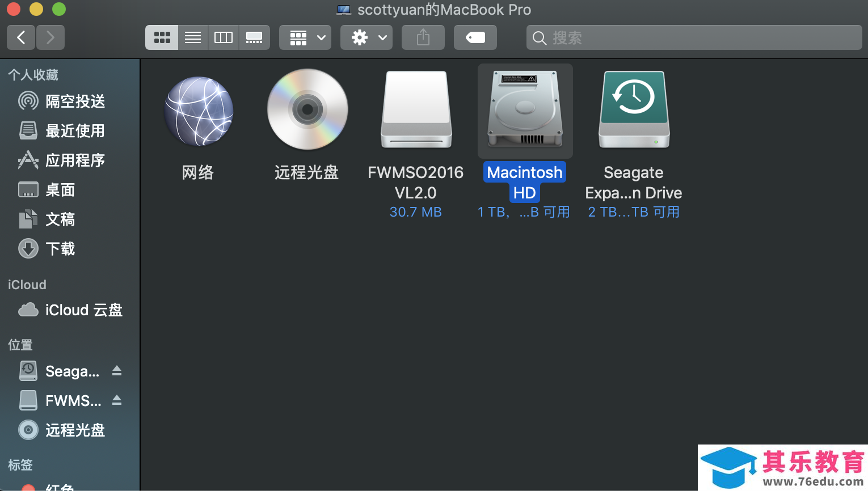The width and height of the screenshot is (868, 491).
Task: Select the Seagate Expansion Drive icon
Action: [634, 109]
